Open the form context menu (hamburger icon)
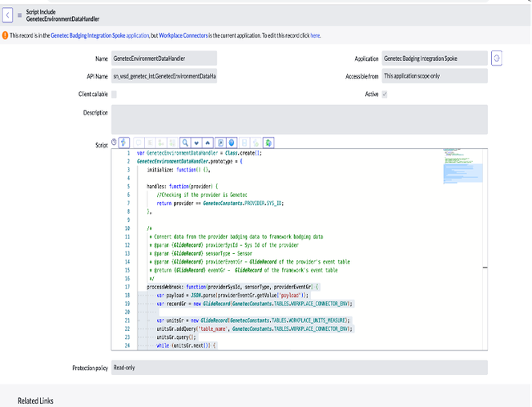Viewport: 532px width, 407px height. [x=20, y=14]
